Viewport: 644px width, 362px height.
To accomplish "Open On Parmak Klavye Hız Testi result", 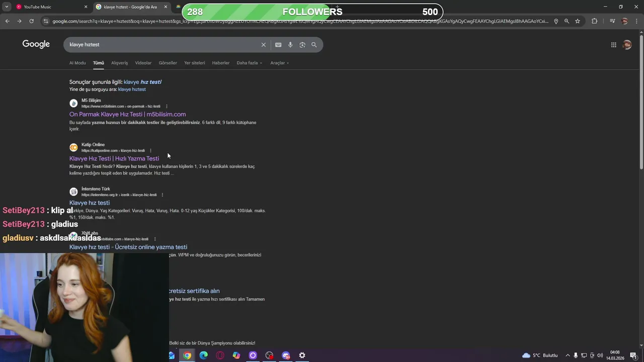I will (127, 114).
